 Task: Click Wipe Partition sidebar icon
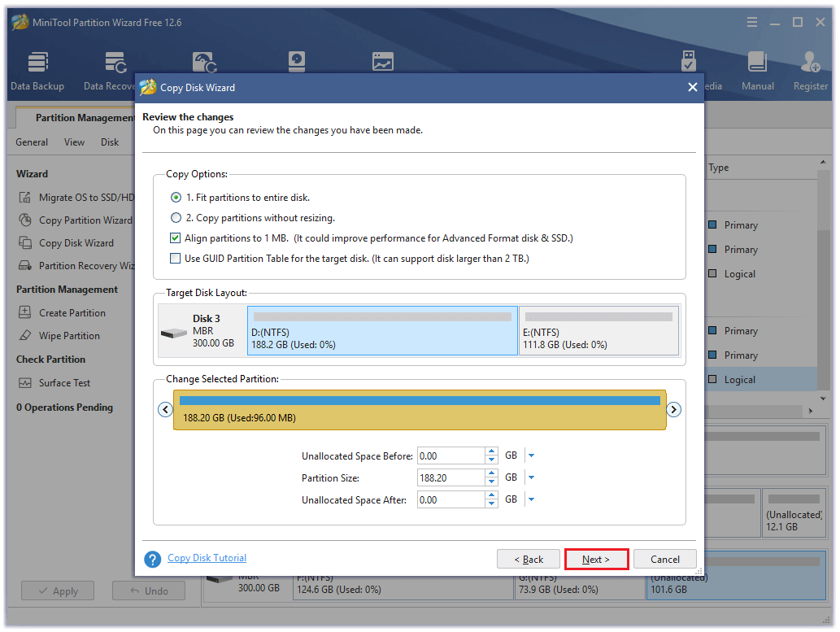(24, 336)
